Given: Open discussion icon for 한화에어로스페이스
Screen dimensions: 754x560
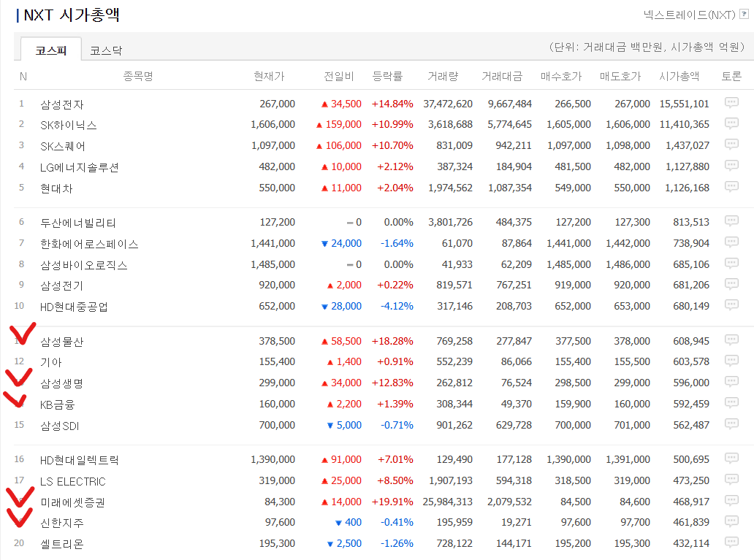Looking at the screenshot, I should pyautogui.click(x=731, y=242).
